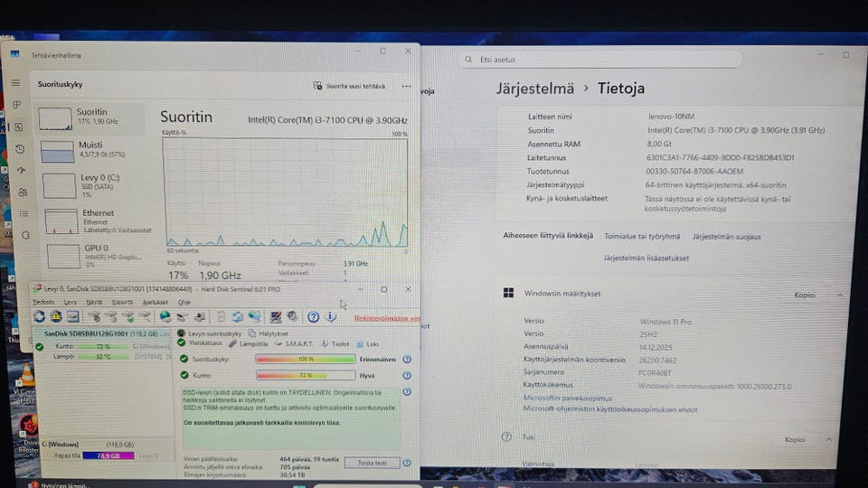Screen dimensions: 868x488
Task: Select SanDisk SD8SB8U128G1001 disk entry
Action: [102, 333]
